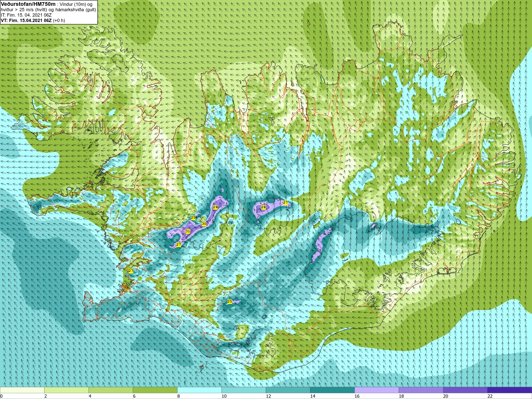Click the 'Vindur (10m) og' legend text

click(x=76, y=4)
